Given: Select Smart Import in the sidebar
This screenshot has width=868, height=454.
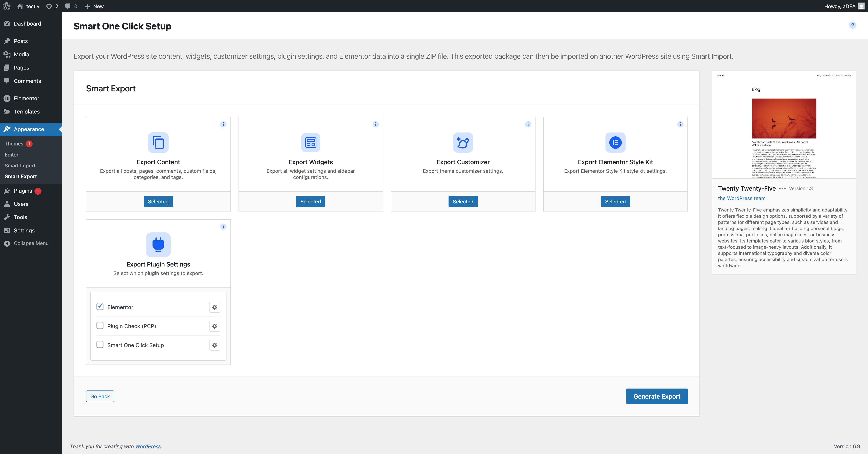Looking at the screenshot, I should point(20,165).
